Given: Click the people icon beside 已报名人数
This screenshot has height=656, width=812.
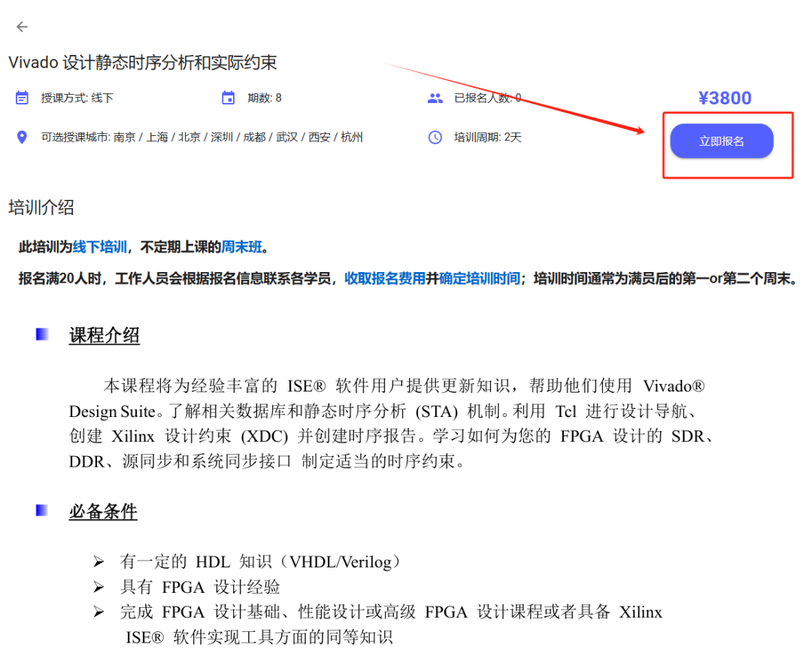Looking at the screenshot, I should point(435,98).
